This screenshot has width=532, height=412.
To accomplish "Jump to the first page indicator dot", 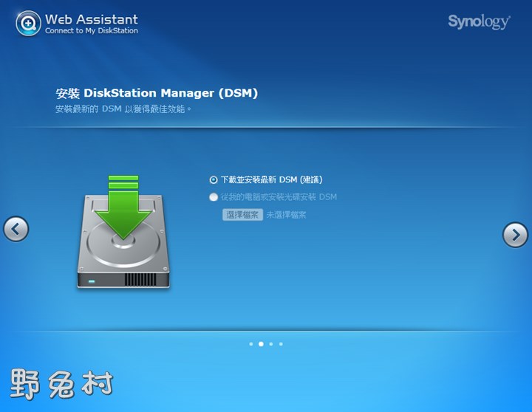I will (251, 344).
